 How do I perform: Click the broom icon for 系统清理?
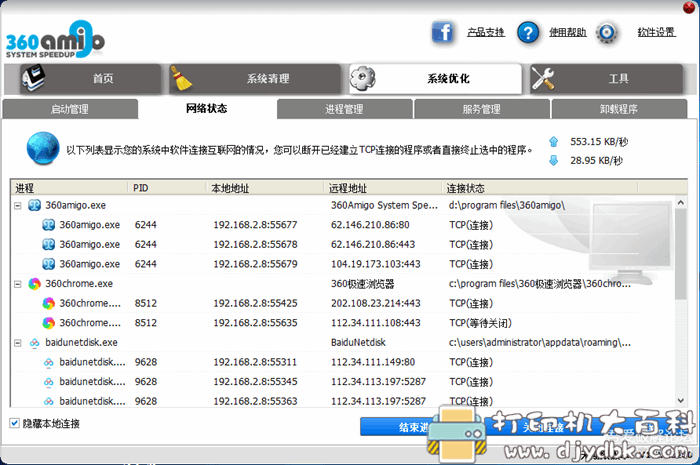pyautogui.click(x=182, y=79)
